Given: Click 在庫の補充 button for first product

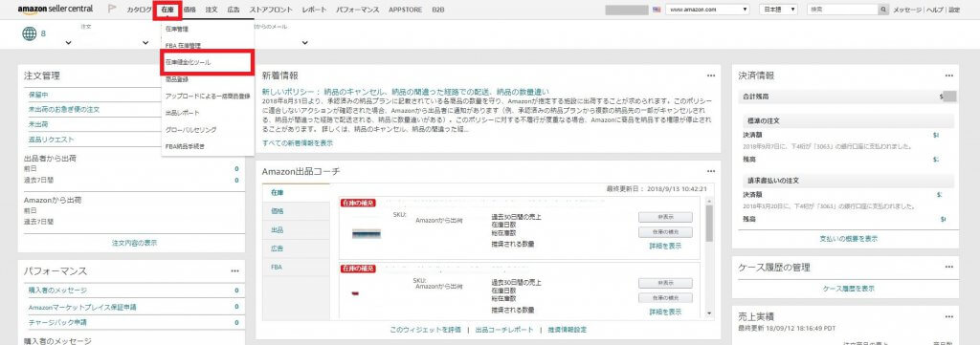Looking at the screenshot, I should (x=665, y=232).
